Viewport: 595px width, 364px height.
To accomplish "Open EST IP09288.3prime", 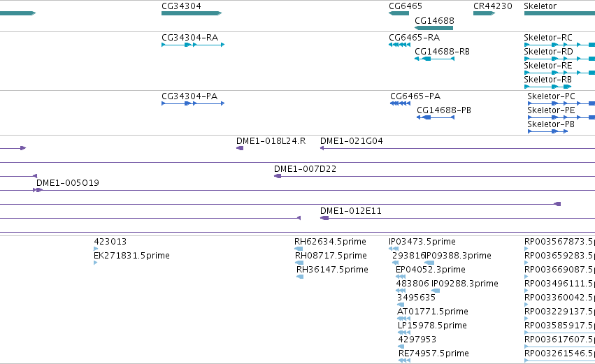I will click(465, 284).
